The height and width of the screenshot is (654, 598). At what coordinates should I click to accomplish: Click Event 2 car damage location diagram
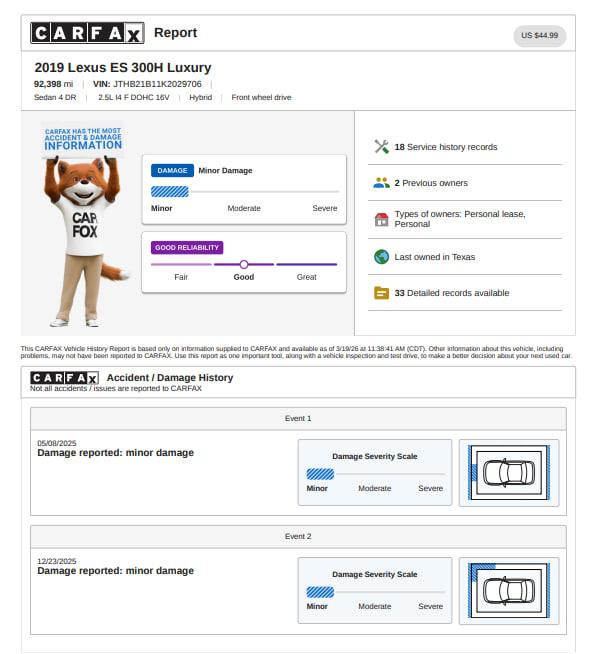509,591
